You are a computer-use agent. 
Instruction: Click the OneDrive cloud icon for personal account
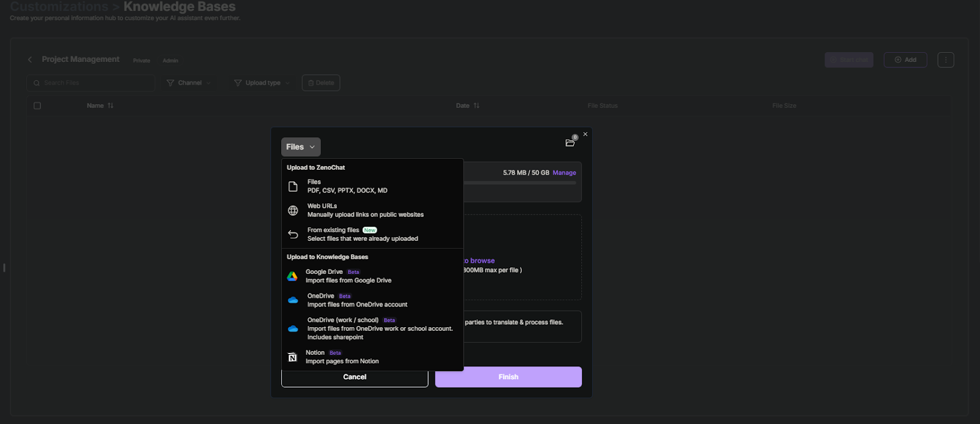pyautogui.click(x=293, y=300)
